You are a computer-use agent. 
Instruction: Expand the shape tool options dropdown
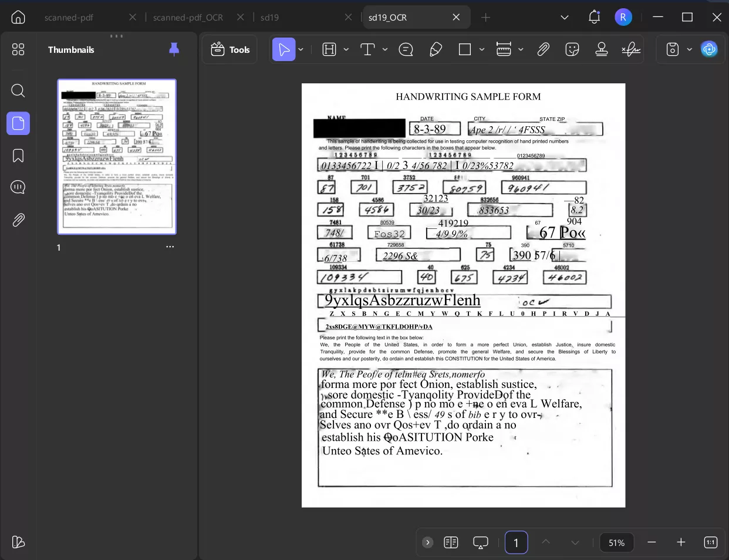(x=480, y=49)
